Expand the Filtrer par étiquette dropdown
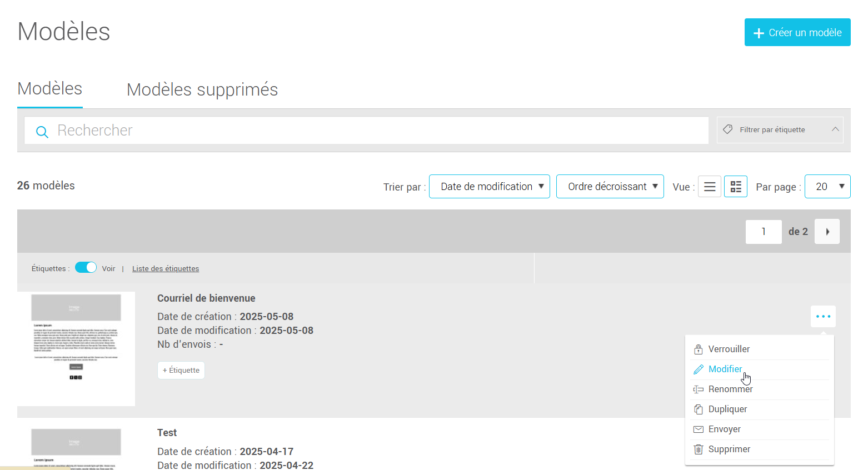This screenshot has height=470, width=868. [x=780, y=130]
